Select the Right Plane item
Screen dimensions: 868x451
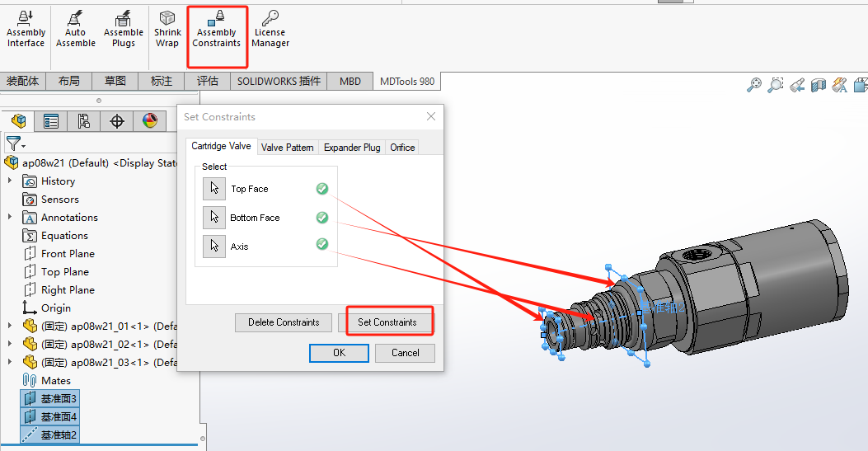point(59,290)
